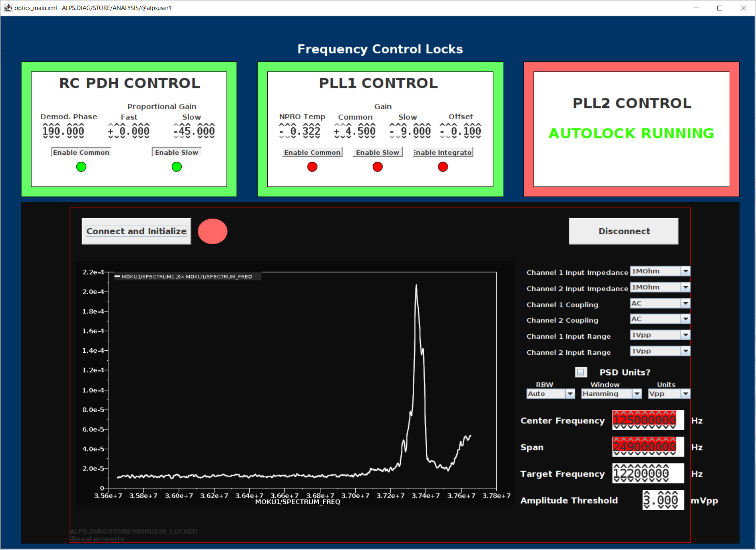Enable Common on RC PDH Control
This screenshot has height=550, width=756.
coord(80,152)
